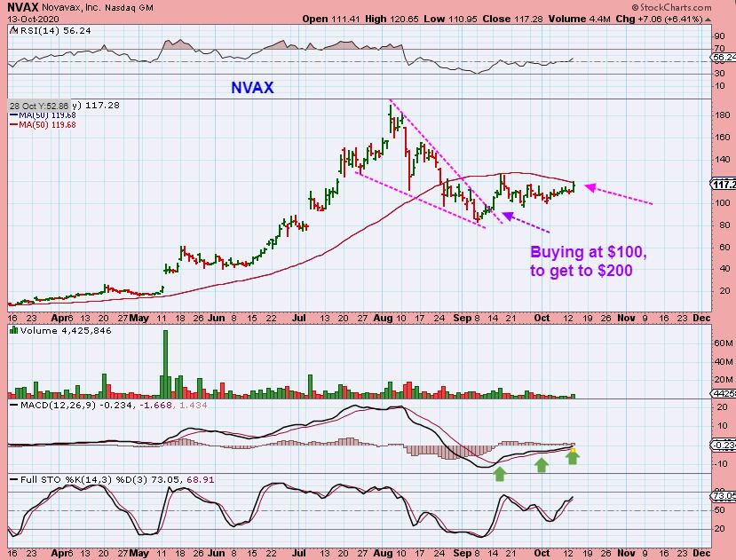736x560 pixels.
Task: Click the 56.24 RSI value tag on right axis
Action: point(724,58)
